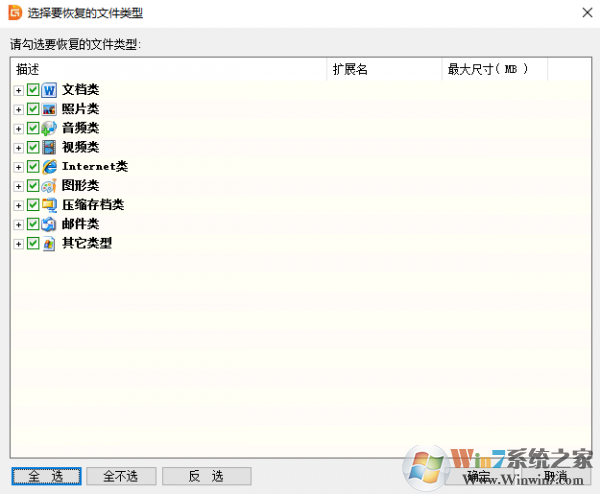Uncheck the 照片类 checkbox
This screenshot has width=600, height=494.
[x=33, y=109]
